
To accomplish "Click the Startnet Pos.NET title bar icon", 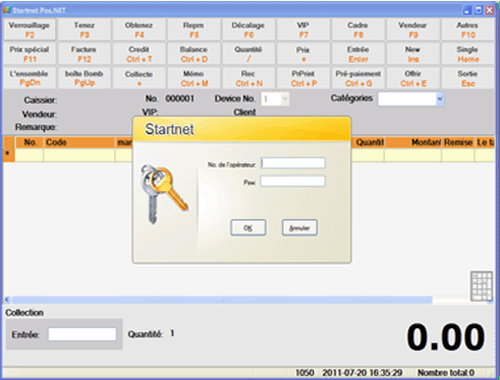I will [7, 10].
